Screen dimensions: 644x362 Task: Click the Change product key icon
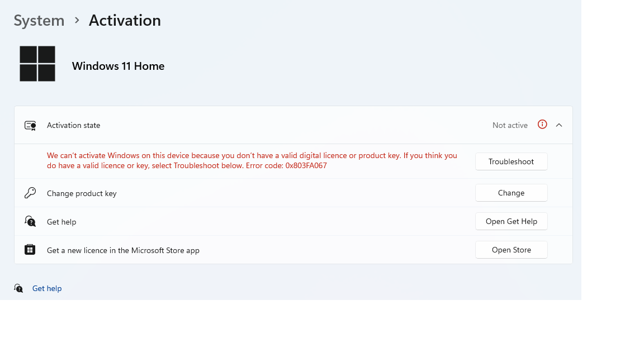pos(30,193)
